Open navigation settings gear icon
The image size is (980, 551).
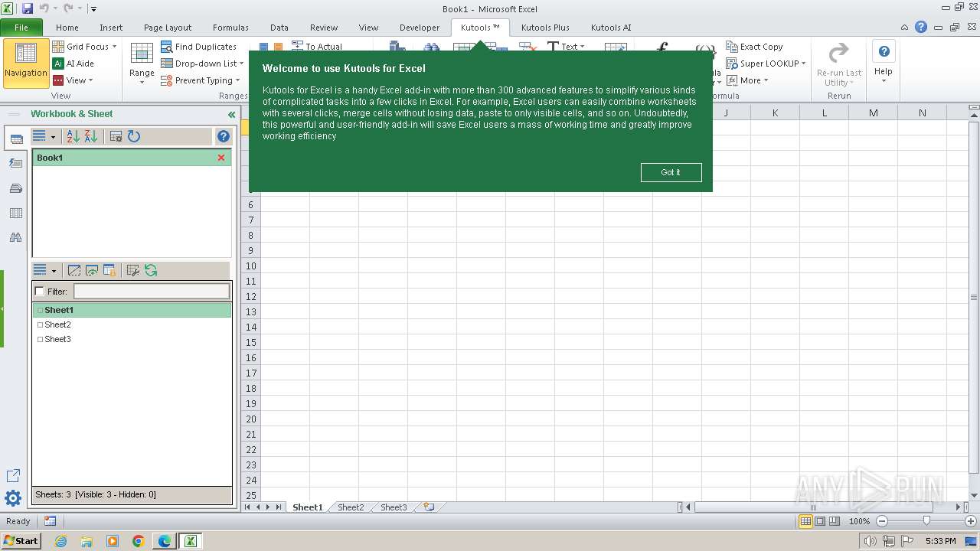[x=13, y=499]
